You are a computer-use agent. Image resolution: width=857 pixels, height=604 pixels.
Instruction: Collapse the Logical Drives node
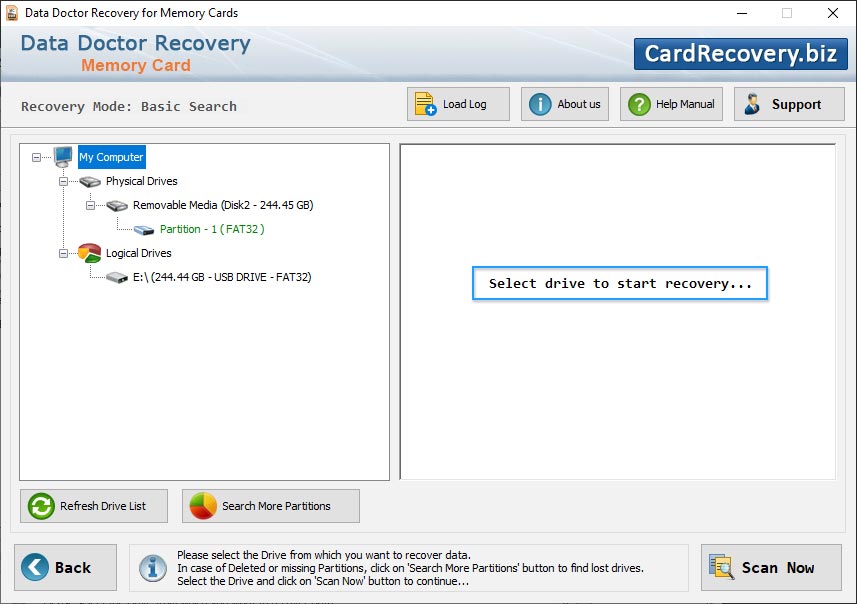point(63,254)
